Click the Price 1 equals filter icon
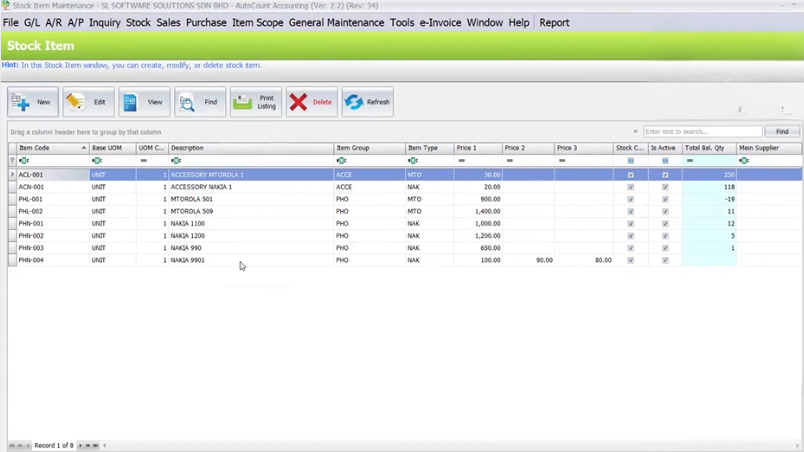 pos(461,160)
